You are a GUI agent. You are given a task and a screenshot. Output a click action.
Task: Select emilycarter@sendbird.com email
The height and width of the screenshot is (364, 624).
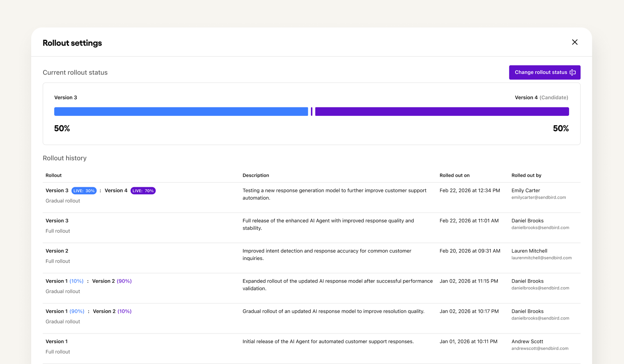[x=539, y=198]
